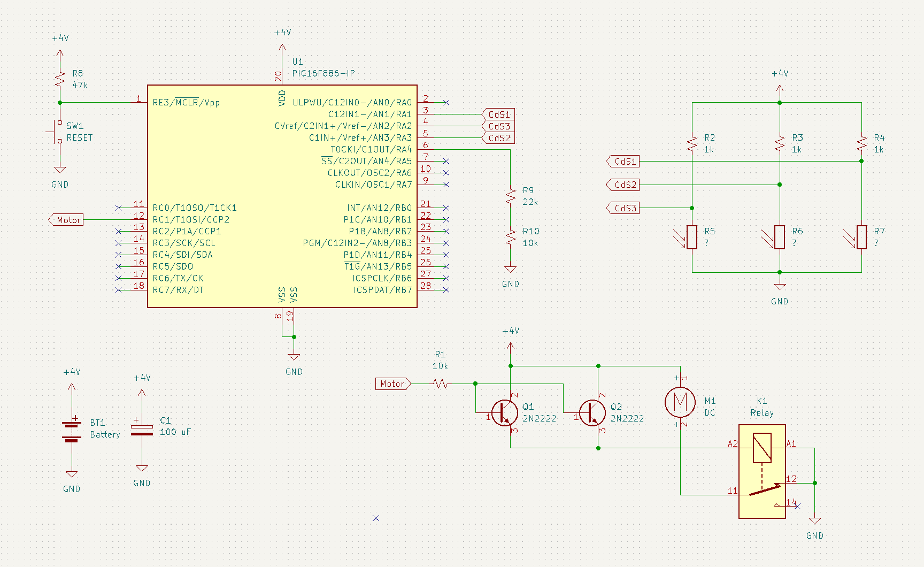The height and width of the screenshot is (567, 924).
Task: Select the R8 47k resistor symbol
Action: (60, 79)
